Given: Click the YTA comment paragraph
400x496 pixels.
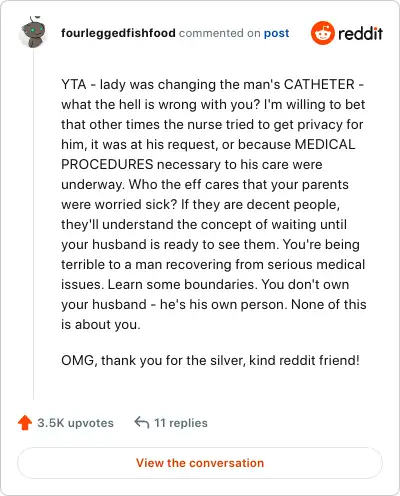Looking at the screenshot, I should click(x=213, y=204).
